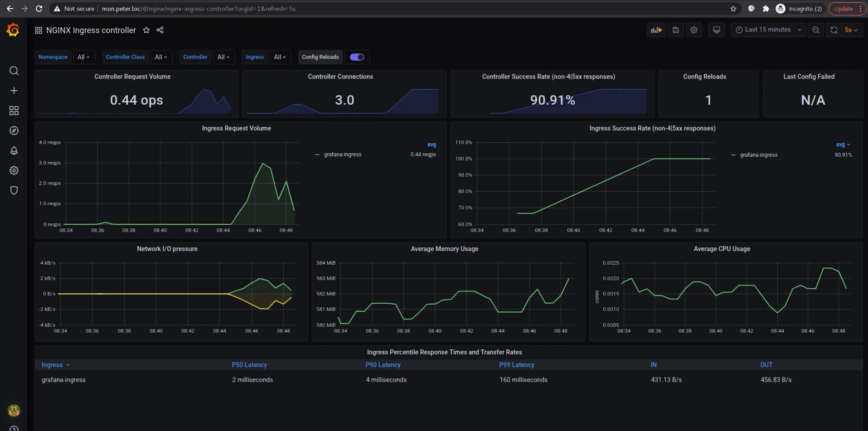Sort table by IN column
The image size is (868, 431).
pyautogui.click(x=654, y=365)
